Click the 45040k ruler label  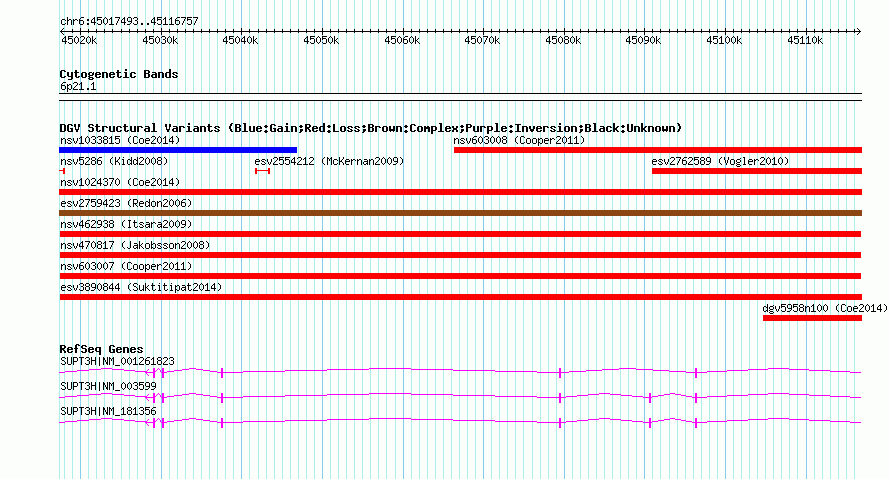pos(240,40)
